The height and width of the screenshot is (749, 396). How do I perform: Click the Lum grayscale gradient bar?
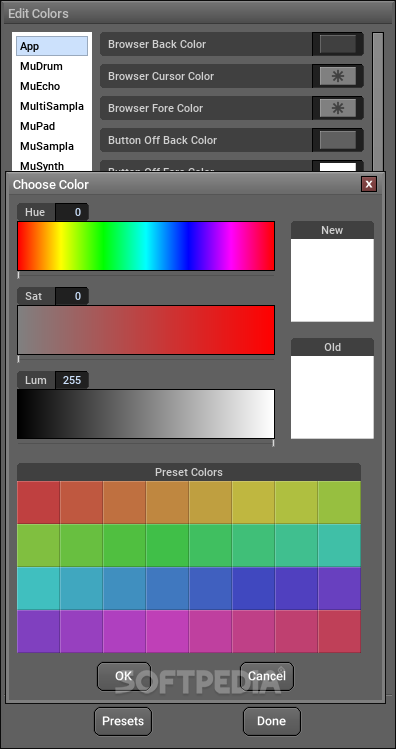(146, 414)
